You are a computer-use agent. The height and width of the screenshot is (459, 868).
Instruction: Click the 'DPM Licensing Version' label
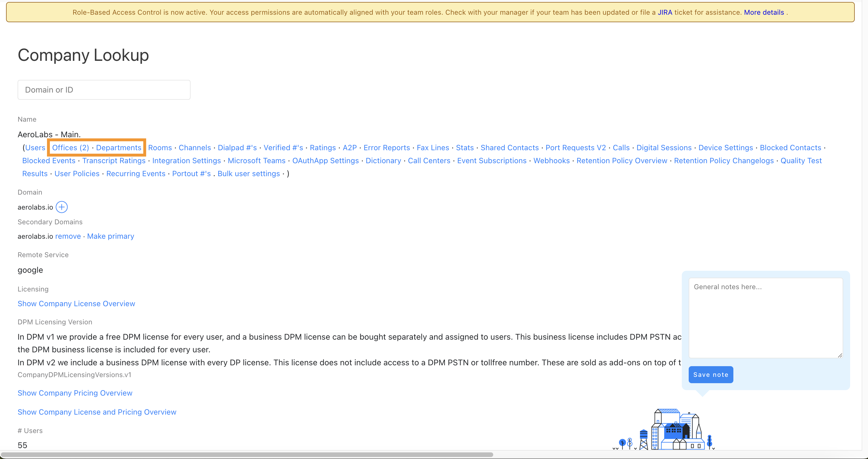pyautogui.click(x=55, y=322)
